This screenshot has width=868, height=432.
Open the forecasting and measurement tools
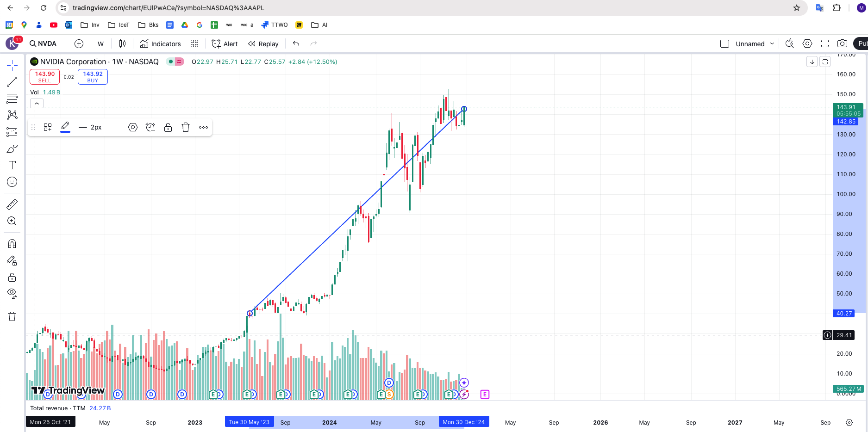coord(12,132)
